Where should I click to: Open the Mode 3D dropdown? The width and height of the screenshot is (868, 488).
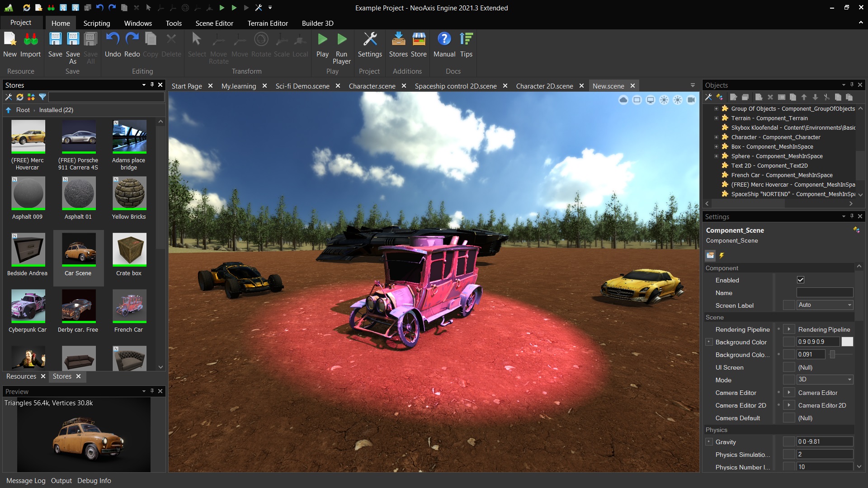pos(825,380)
